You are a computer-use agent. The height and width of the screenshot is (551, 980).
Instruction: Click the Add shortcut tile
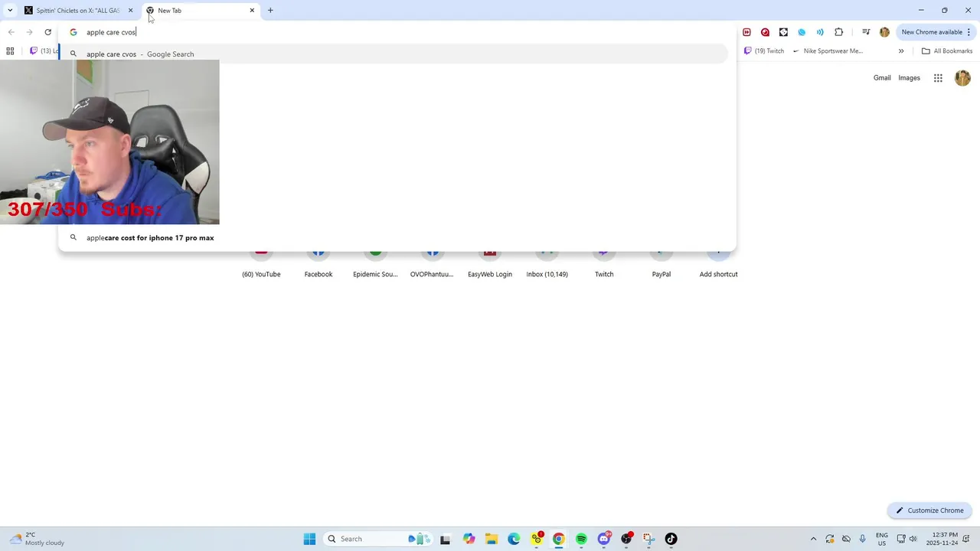718,264
